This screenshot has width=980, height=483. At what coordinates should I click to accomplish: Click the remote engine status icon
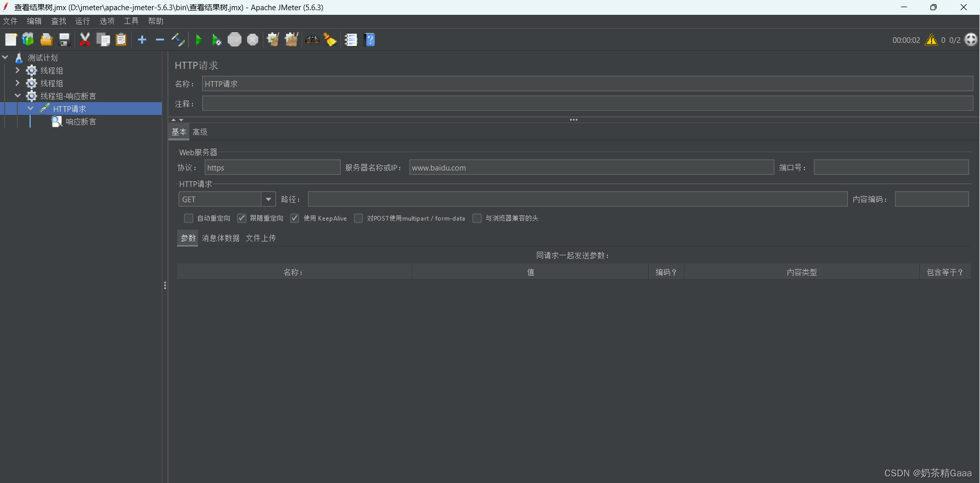(x=971, y=40)
